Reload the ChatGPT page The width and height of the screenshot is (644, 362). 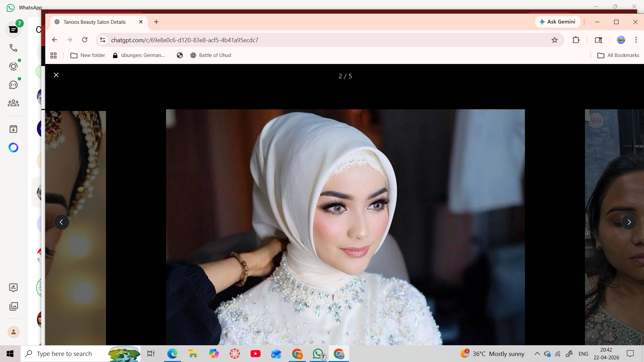(x=85, y=40)
